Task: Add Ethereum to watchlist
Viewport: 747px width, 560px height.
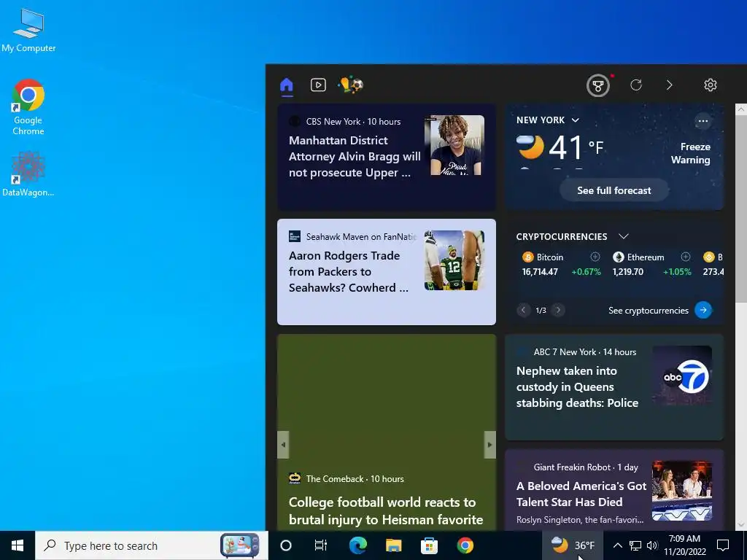Action: point(686,257)
